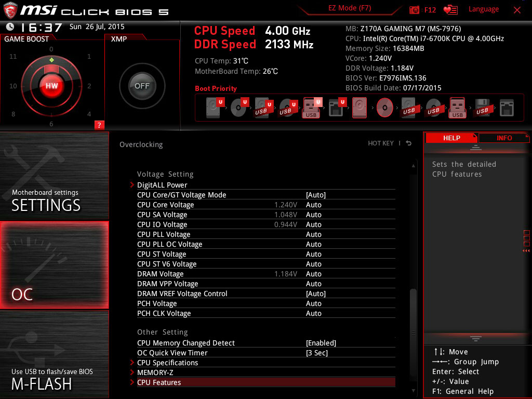Screen dimensions: 532x399
Task: Select the highlighted non-UEFI hard disk boot icon
Action: pos(360,108)
